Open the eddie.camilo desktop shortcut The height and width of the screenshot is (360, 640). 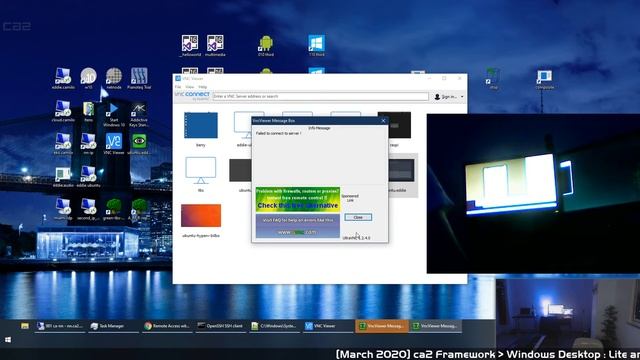[x=63, y=78]
